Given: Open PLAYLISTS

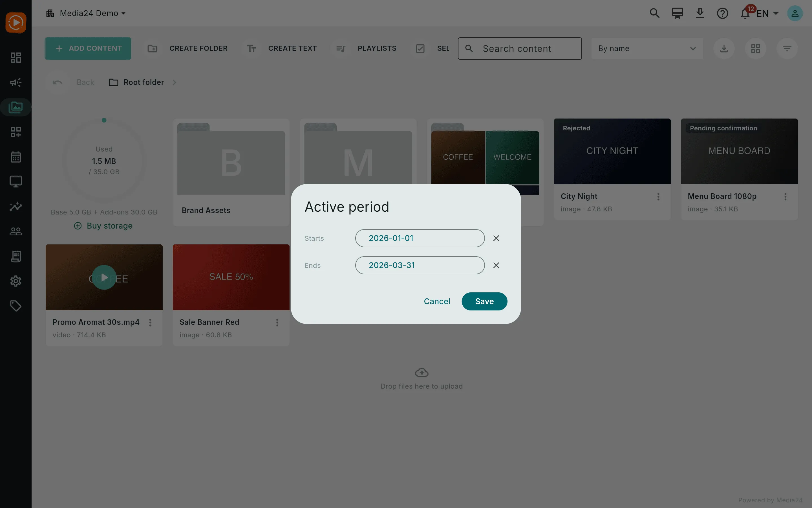Looking at the screenshot, I should coord(367,48).
